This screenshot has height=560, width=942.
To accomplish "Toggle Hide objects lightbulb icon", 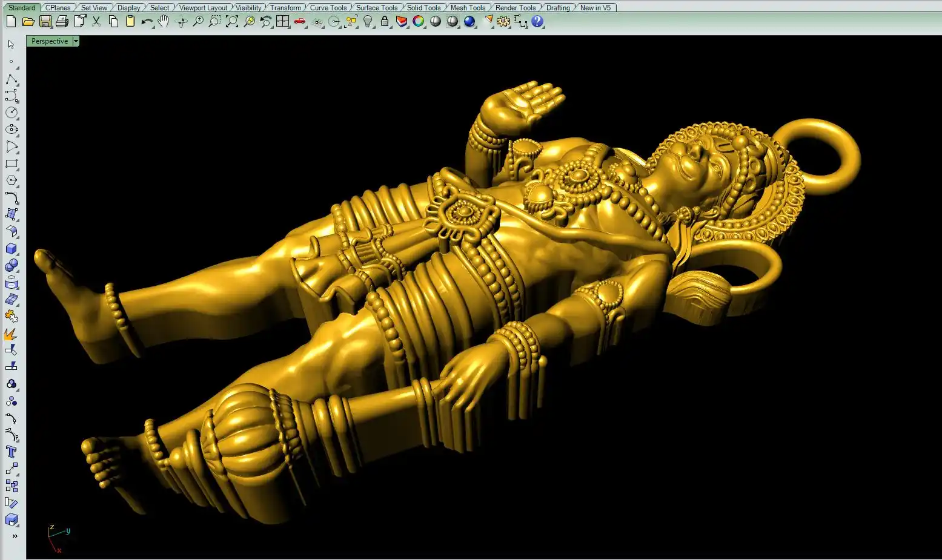I will (368, 22).
